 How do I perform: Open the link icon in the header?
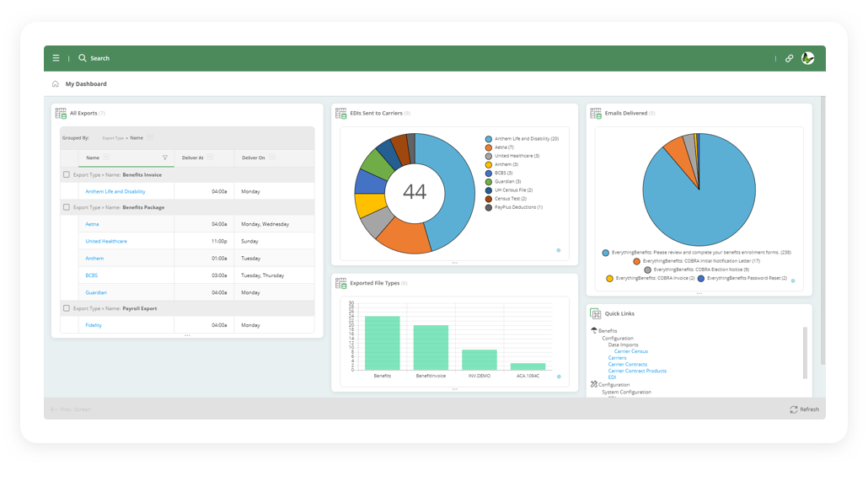click(x=789, y=58)
